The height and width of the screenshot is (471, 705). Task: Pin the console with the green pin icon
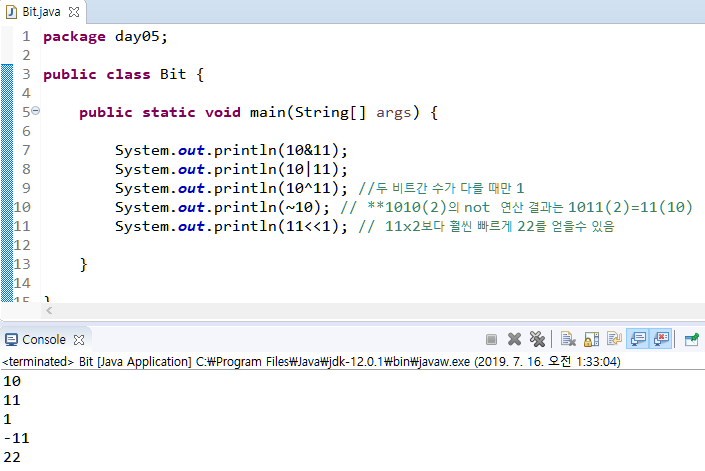692,339
